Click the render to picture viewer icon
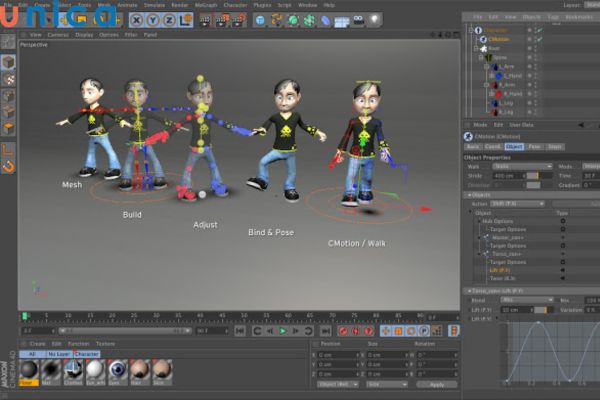This screenshot has width=600, height=400. point(222,19)
